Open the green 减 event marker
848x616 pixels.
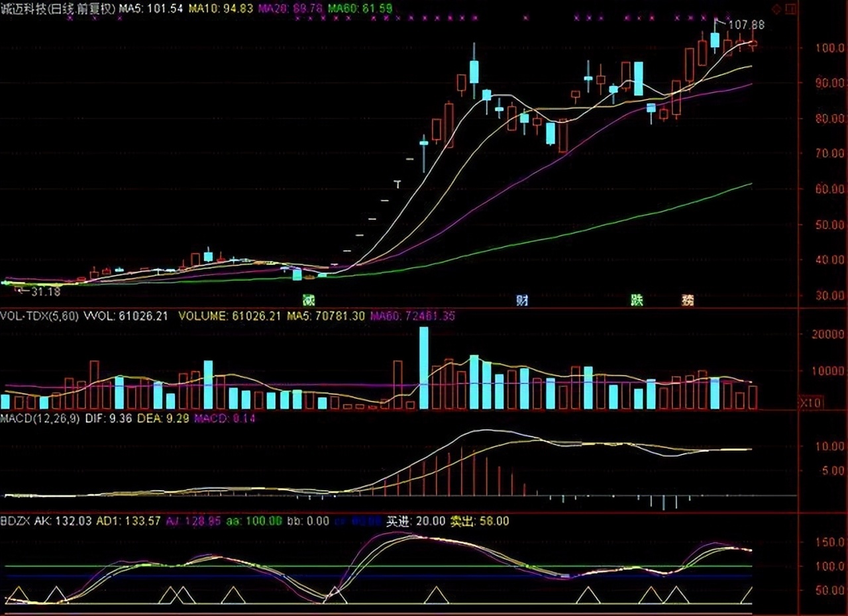pyautogui.click(x=308, y=300)
